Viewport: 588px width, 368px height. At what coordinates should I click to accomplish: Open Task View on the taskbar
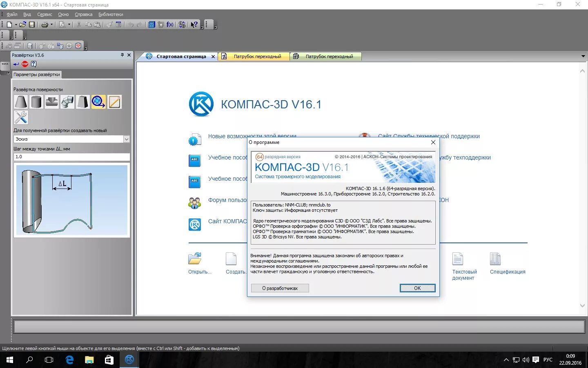[x=49, y=360]
